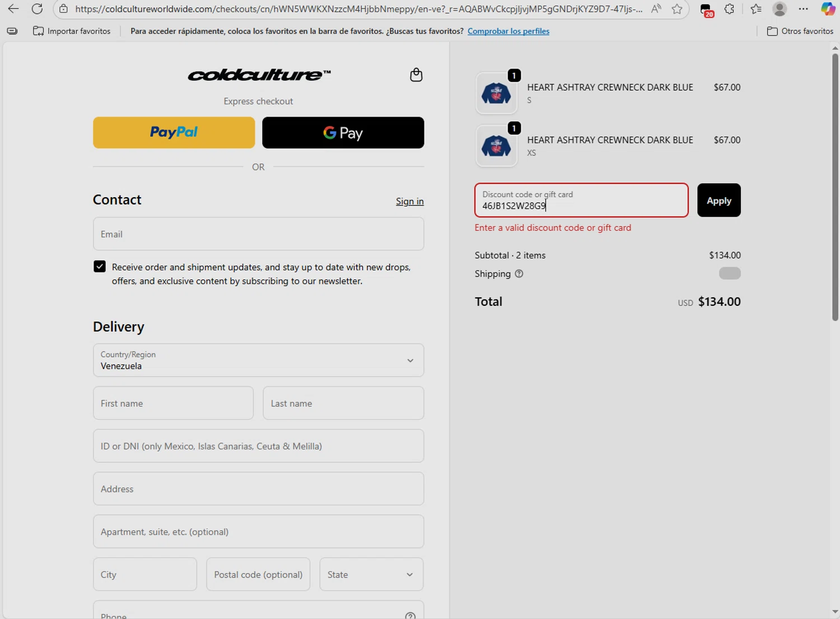
Task: Open the shopping bag cart icon
Action: point(416,75)
